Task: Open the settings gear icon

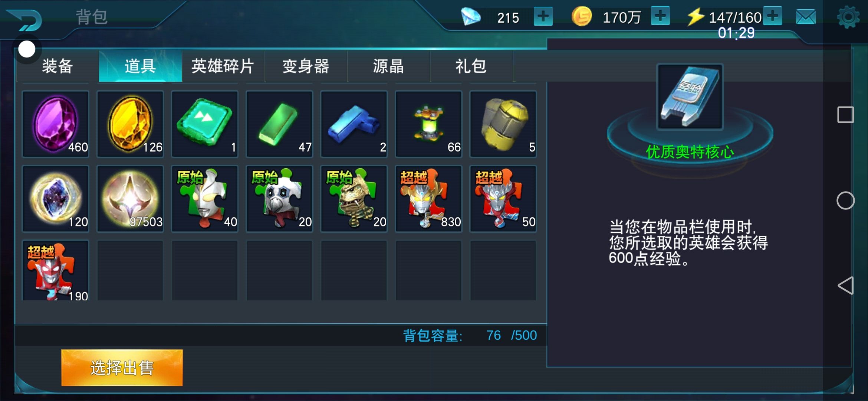Action: click(848, 17)
